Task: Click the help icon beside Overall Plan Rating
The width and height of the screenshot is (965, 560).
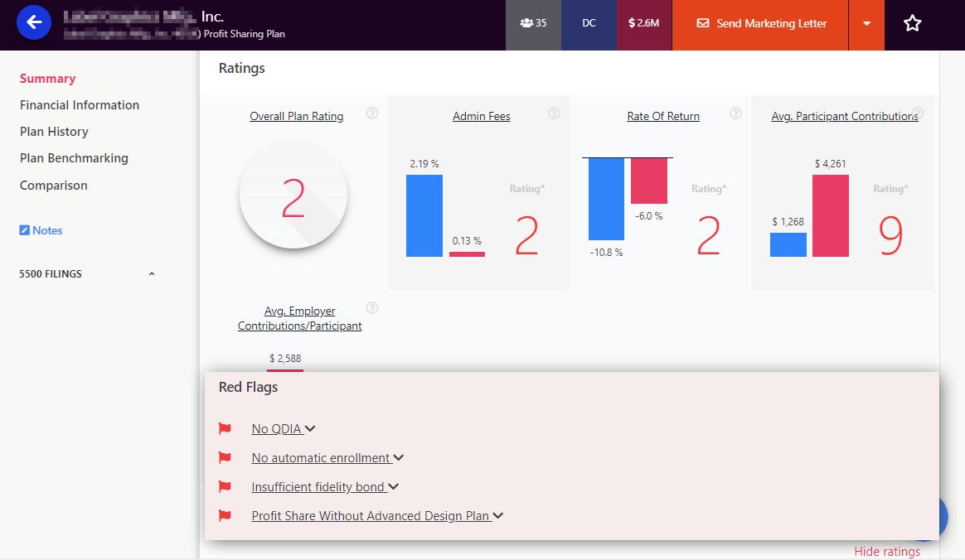Action: (x=372, y=113)
